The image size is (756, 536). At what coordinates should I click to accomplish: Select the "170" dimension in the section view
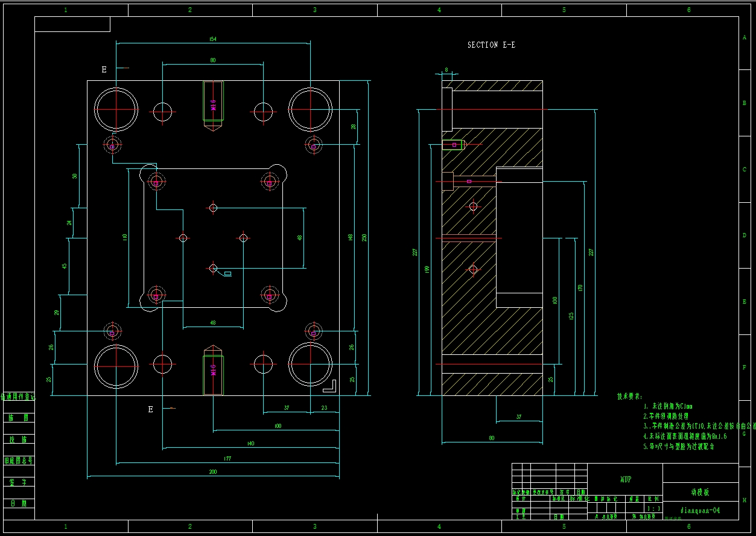(x=580, y=288)
